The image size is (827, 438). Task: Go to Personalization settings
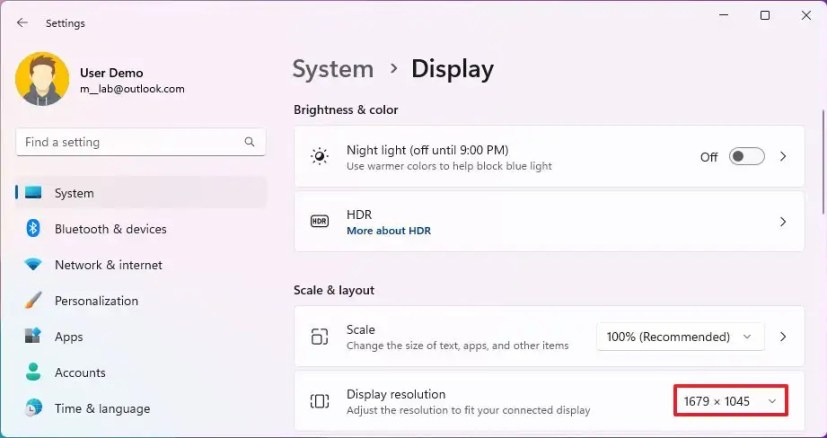point(141,301)
